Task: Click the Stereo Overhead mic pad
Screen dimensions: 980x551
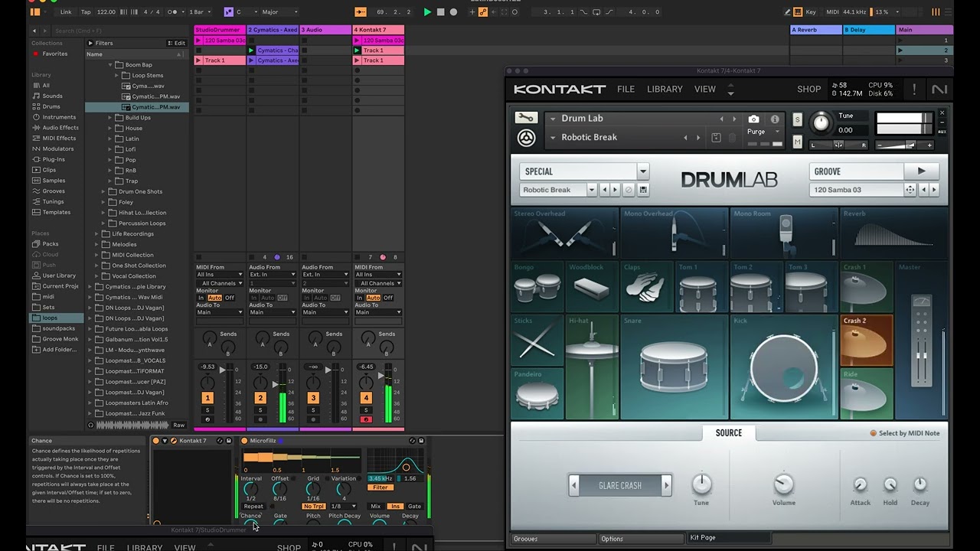Action: coord(565,233)
